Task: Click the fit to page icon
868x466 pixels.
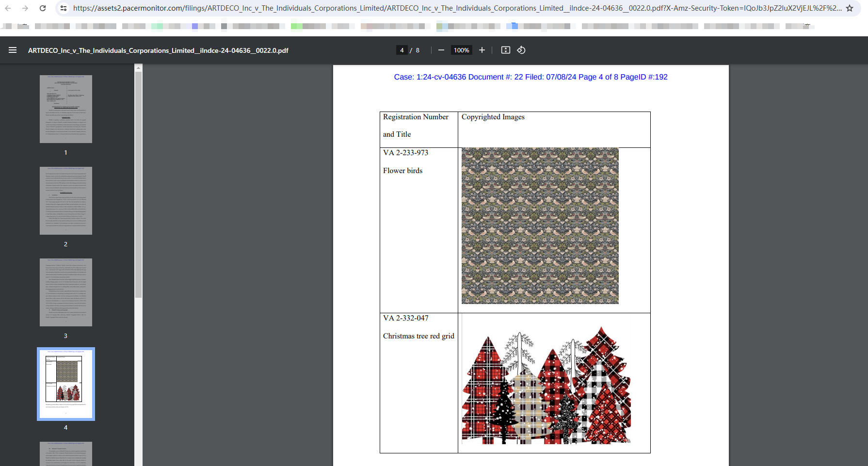Action: coord(505,50)
